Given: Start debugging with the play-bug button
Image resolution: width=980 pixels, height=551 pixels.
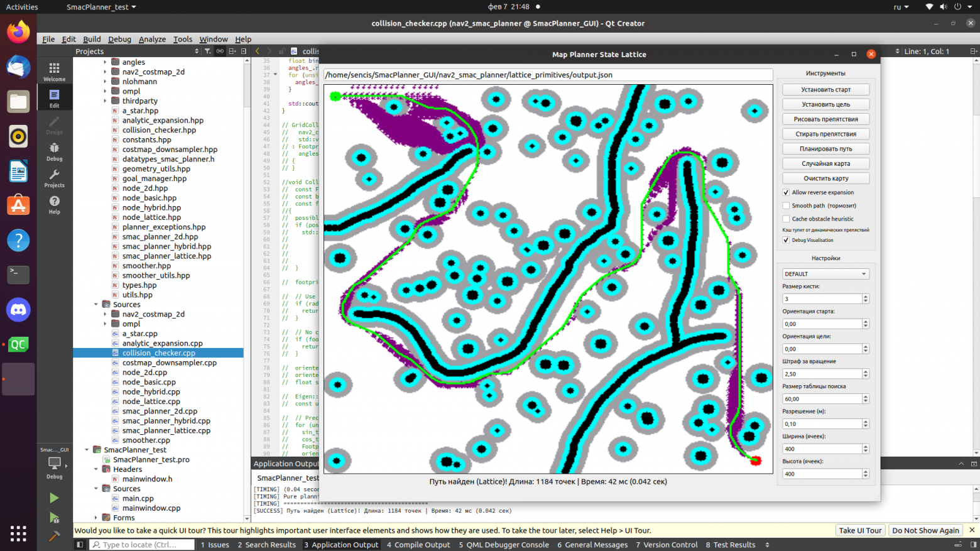Looking at the screenshot, I should click(54, 518).
